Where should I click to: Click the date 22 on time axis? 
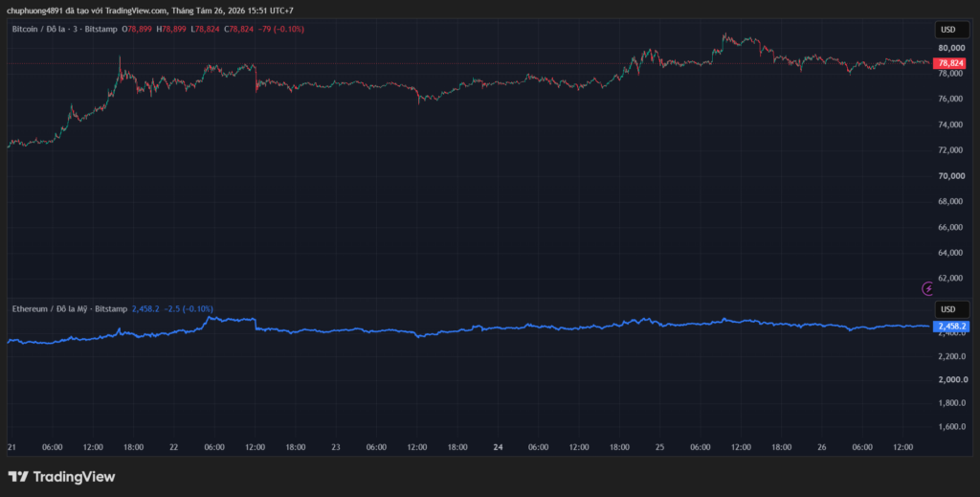pos(174,447)
